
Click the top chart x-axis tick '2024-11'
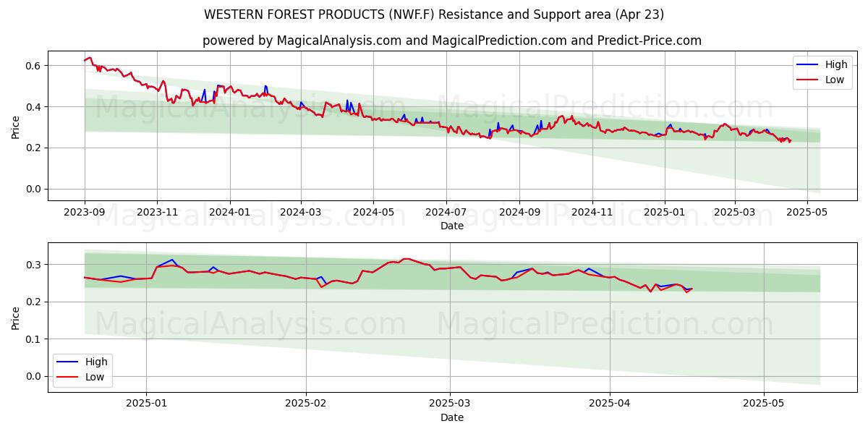point(592,213)
